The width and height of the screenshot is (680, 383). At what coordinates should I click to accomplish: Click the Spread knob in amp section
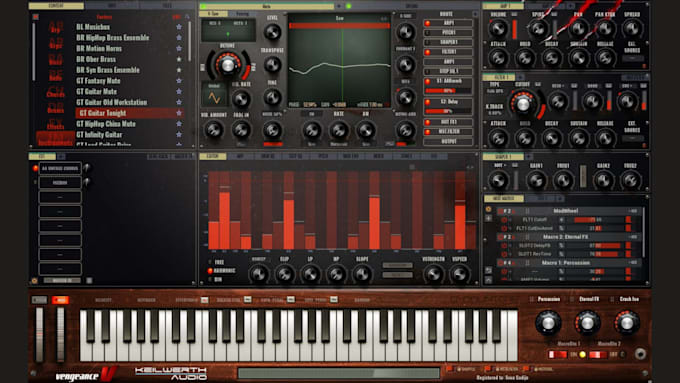click(631, 29)
